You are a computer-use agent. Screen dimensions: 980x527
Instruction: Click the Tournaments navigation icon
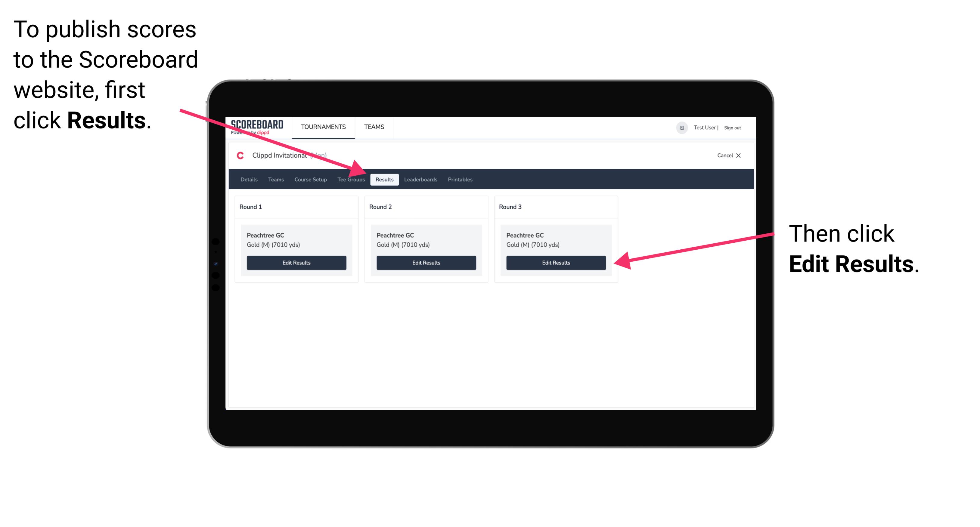(x=322, y=127)
